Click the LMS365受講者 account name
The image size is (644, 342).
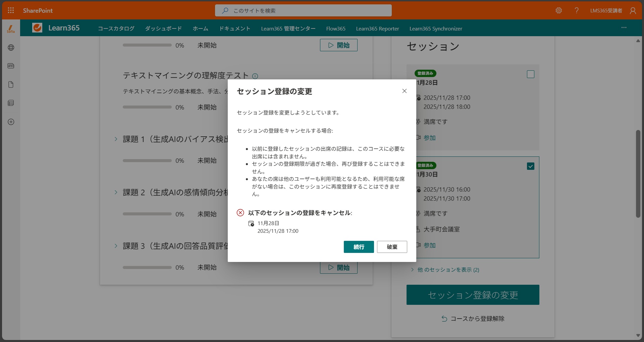click(606, 10)
